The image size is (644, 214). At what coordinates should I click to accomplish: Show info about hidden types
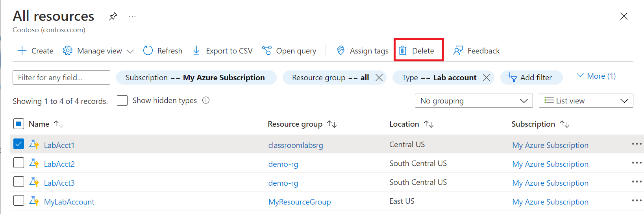[206, 100]
